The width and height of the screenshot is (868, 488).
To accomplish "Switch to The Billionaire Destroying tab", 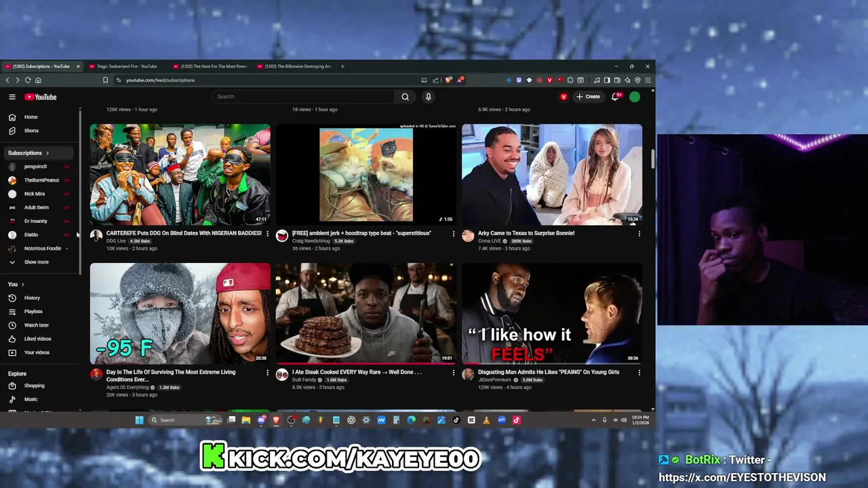I will [x=296, y=66].
